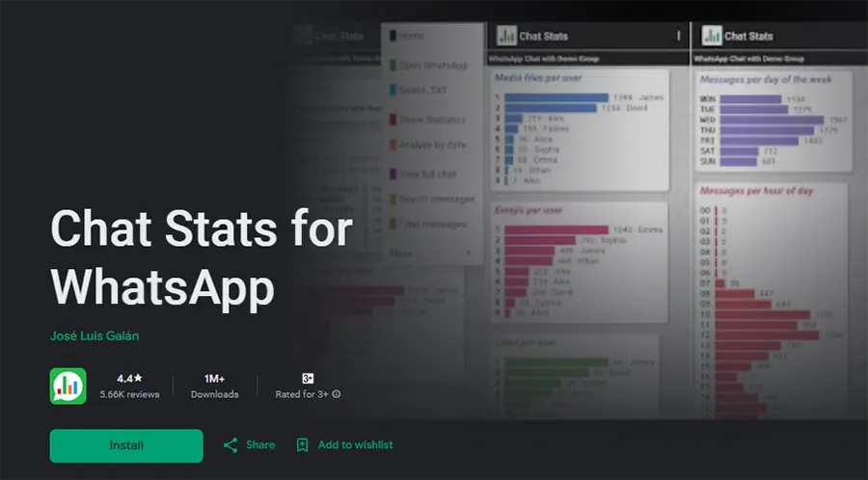Click the Share label text
The width and height of the screenshot is (868, 480).
(x=260, y=444)
